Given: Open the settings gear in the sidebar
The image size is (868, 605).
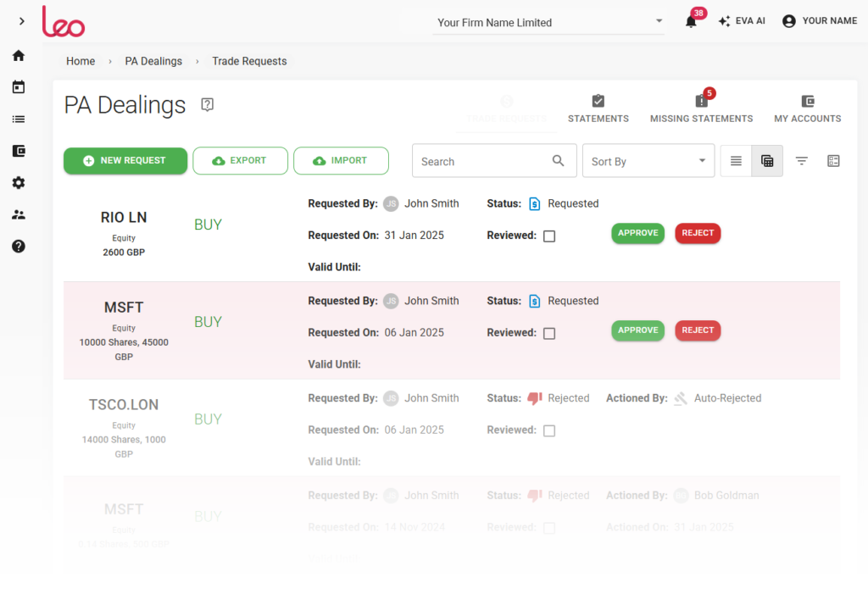Looking at the screenshot, I should tap(18, 182).
